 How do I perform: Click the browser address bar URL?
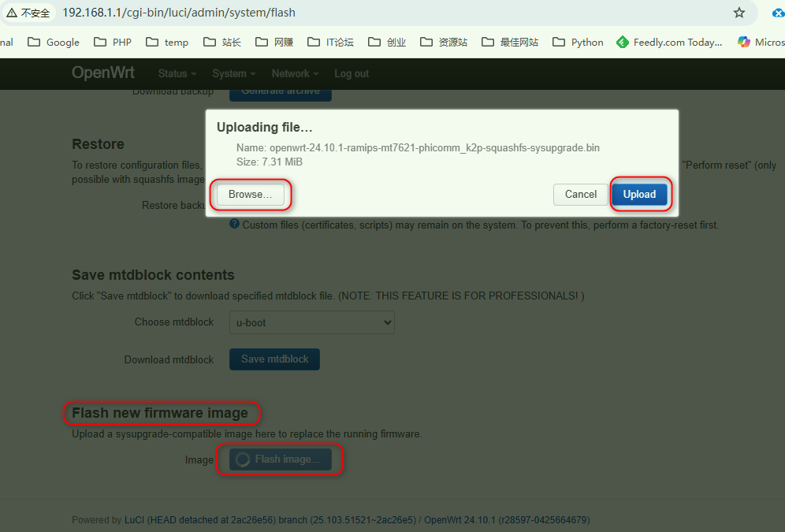179,13
